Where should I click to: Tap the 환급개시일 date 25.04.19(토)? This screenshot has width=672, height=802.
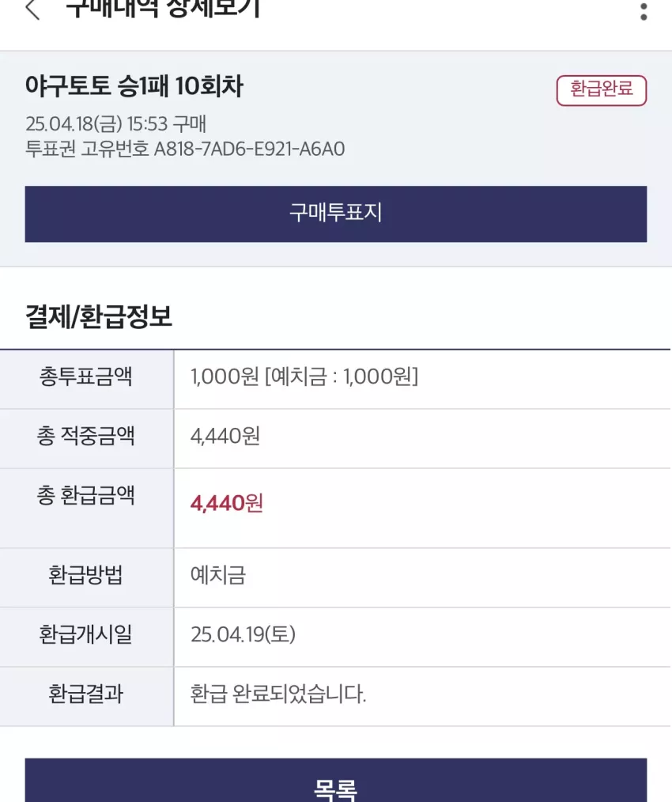pyautogui.click(x=243, y=635)
